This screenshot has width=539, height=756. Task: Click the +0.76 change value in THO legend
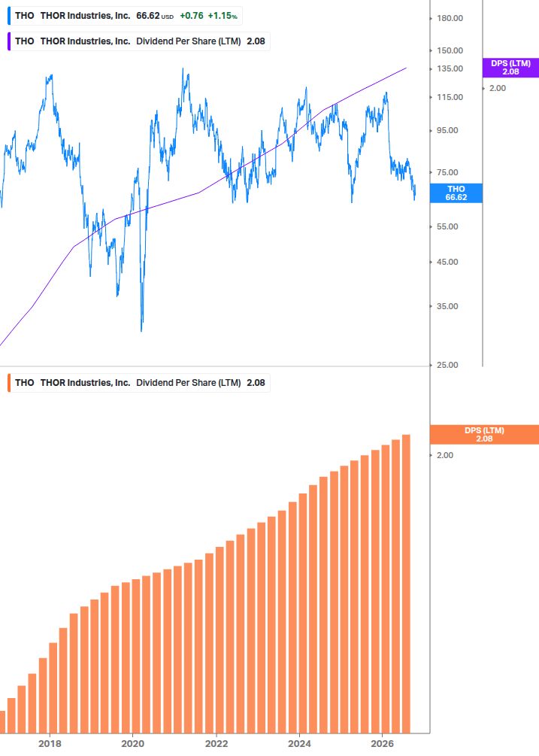point(192,16)
